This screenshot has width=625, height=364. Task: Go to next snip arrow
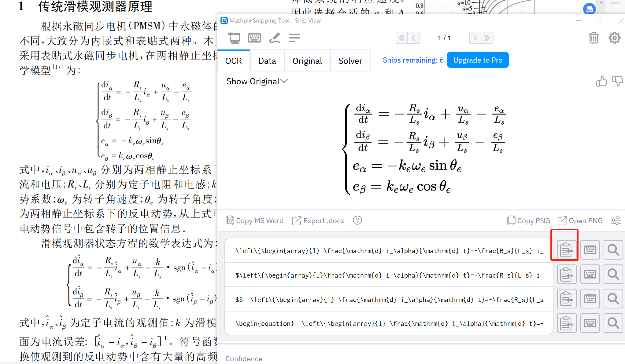tap(475, 38)
